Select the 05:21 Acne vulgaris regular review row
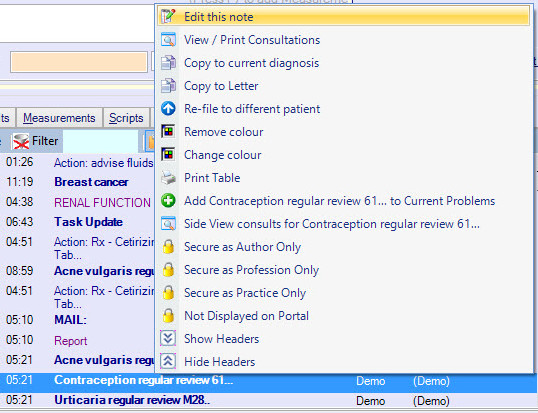The image size is (538, 413). (78, 360)
